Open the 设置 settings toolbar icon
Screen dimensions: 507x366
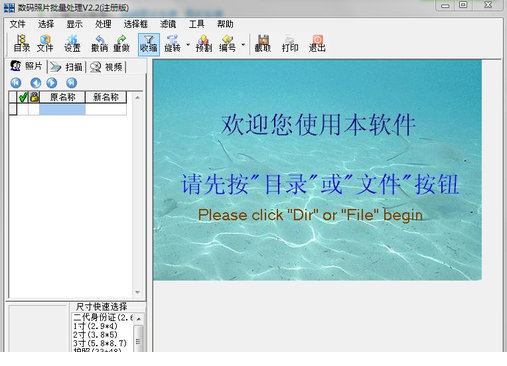72,44
